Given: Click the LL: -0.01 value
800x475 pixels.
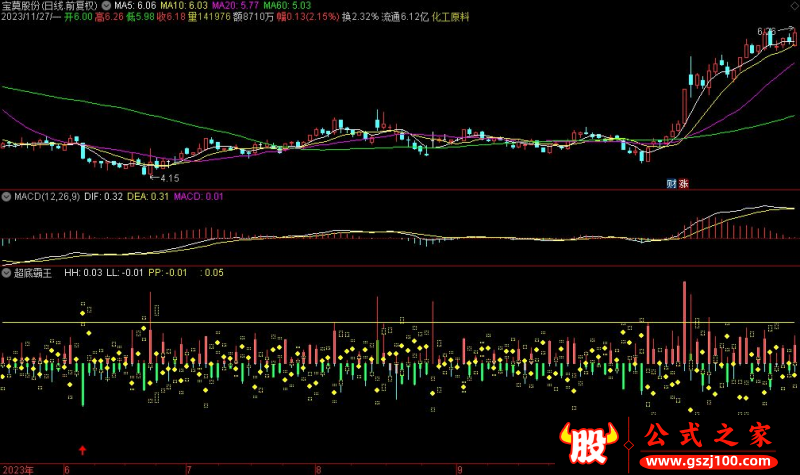Looking at the screenshot, I should (125, 273).
